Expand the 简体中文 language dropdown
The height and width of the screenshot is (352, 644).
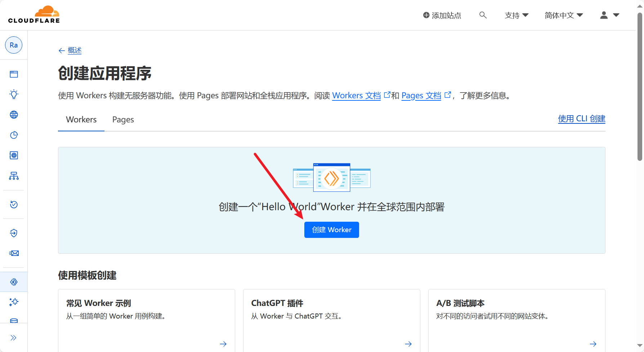[564, 15]
